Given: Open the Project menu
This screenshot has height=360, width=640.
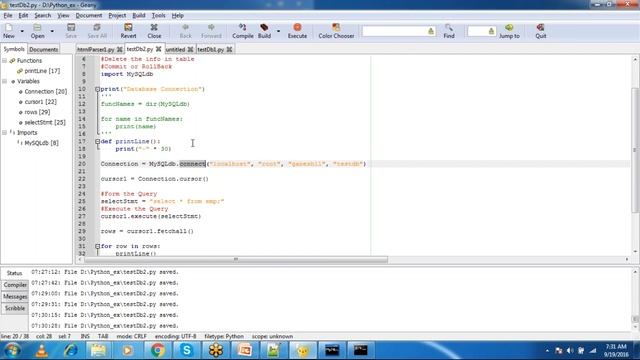Looking at the screenshot, I should [117, 16].
